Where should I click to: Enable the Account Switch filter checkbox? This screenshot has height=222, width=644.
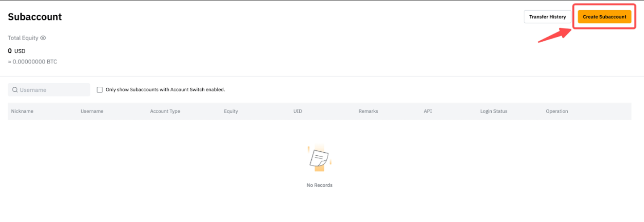[x=100, y=90]
